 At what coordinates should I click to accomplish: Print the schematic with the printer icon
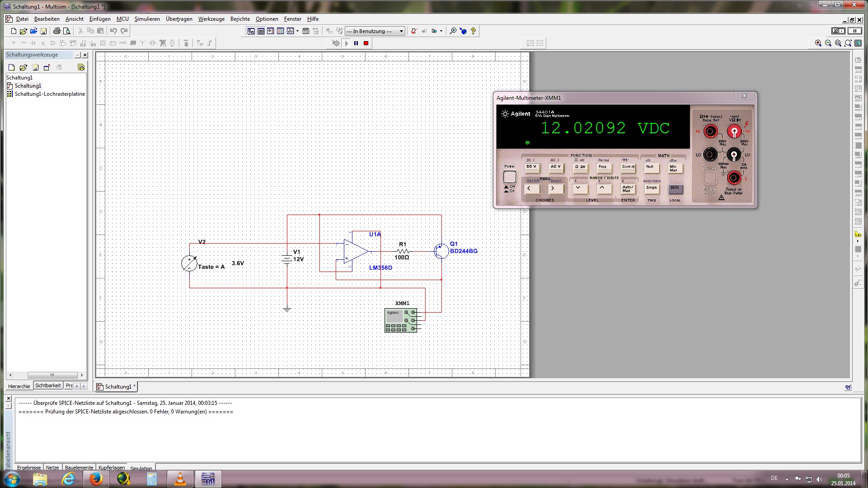pyautogui.click(x=56, y=31)
